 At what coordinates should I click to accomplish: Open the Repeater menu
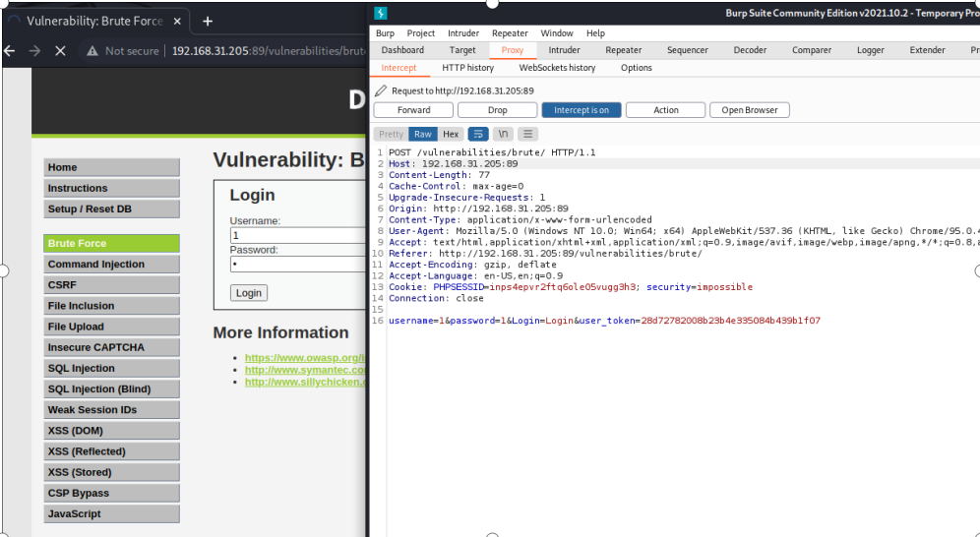click(510, 33)
